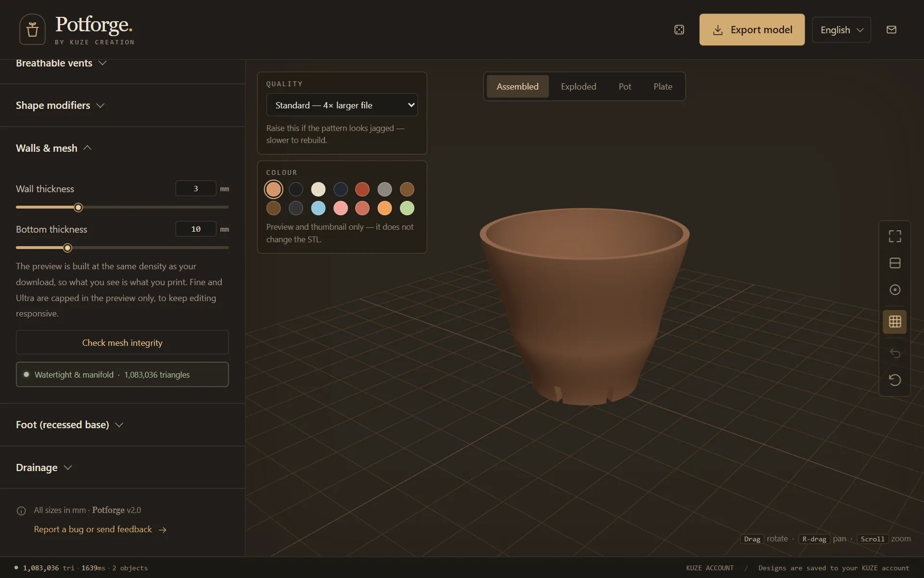
Task: Select the orange colour swatch
Action: point(385,208)
